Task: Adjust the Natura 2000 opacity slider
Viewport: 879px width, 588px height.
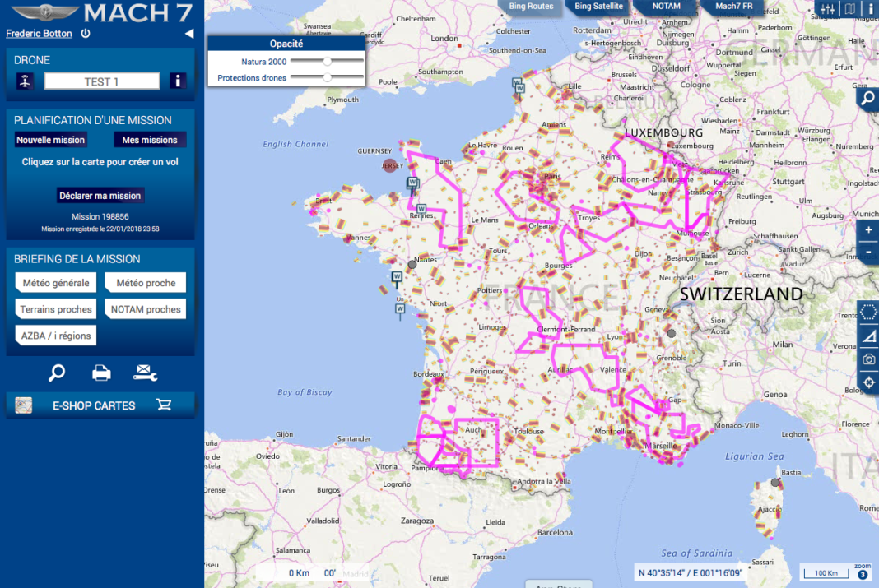Action: tap(327, 61)
